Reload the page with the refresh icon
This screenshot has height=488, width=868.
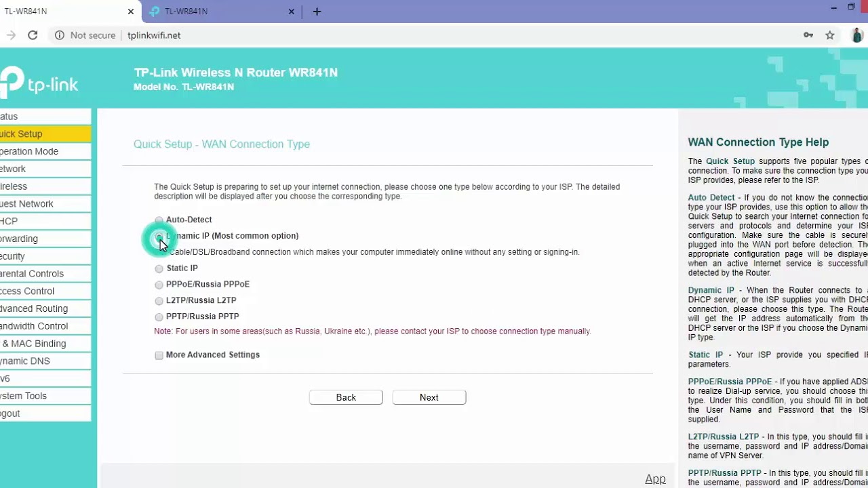click(33, 35)
